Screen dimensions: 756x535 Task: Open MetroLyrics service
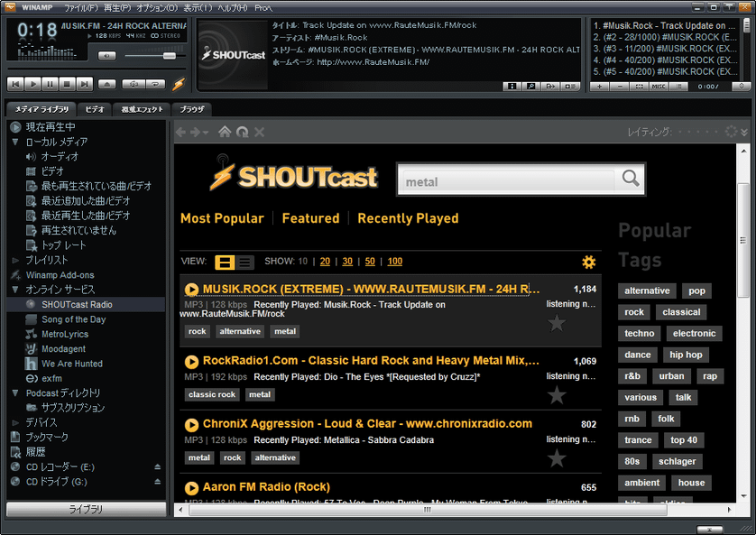pyautogui.click(x=65, y=335)
